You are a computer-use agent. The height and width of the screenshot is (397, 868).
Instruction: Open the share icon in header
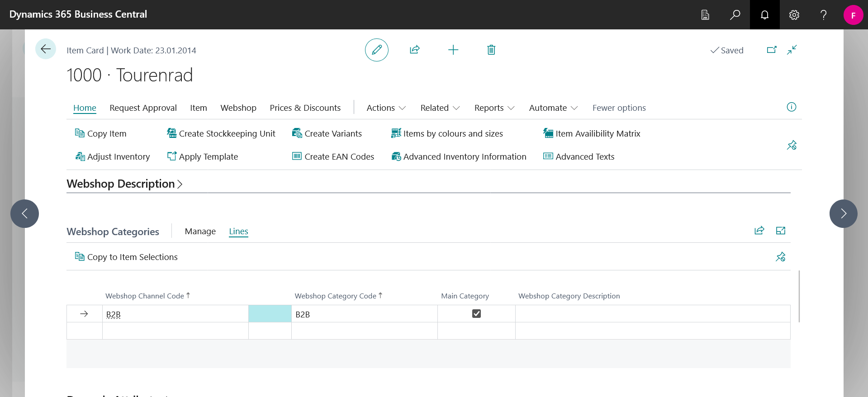[415, 50]
